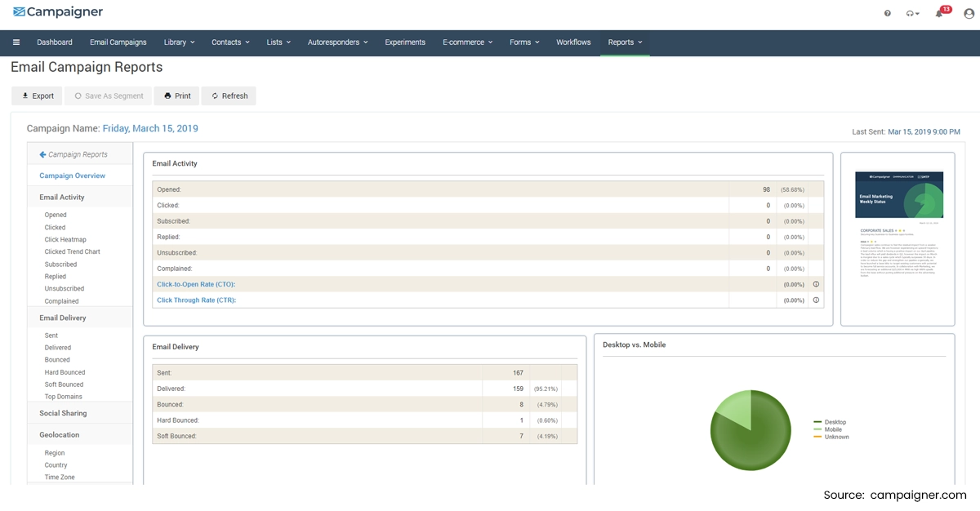980x511 pixels.
Task: Open Email Campaigns menu item
Action: click(118, 42)
